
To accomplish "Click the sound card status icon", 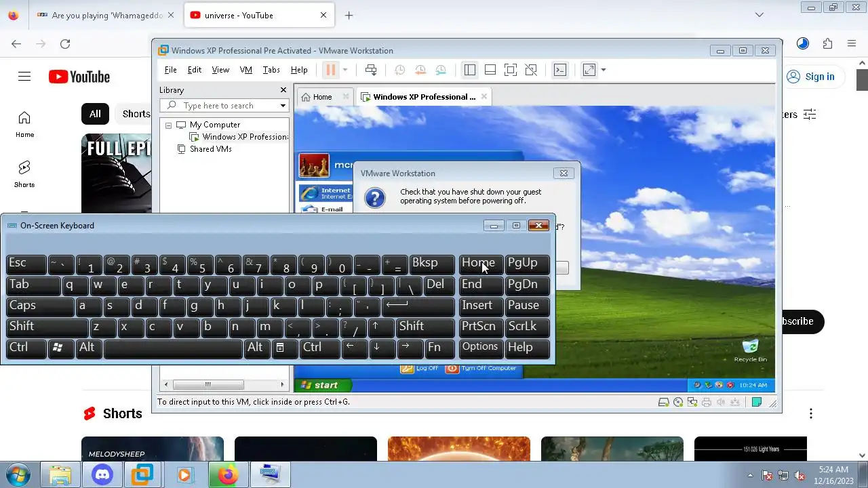I will tap(721, 402).
